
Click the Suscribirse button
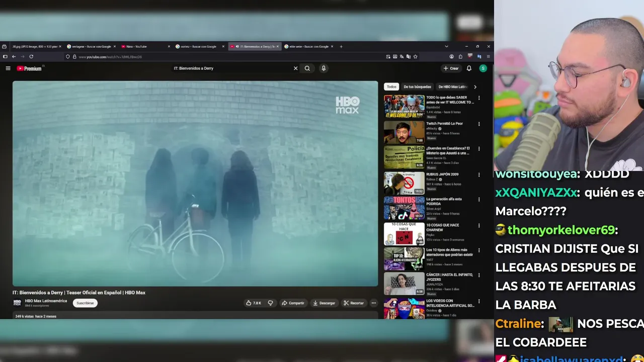click(x=85, y=303)
